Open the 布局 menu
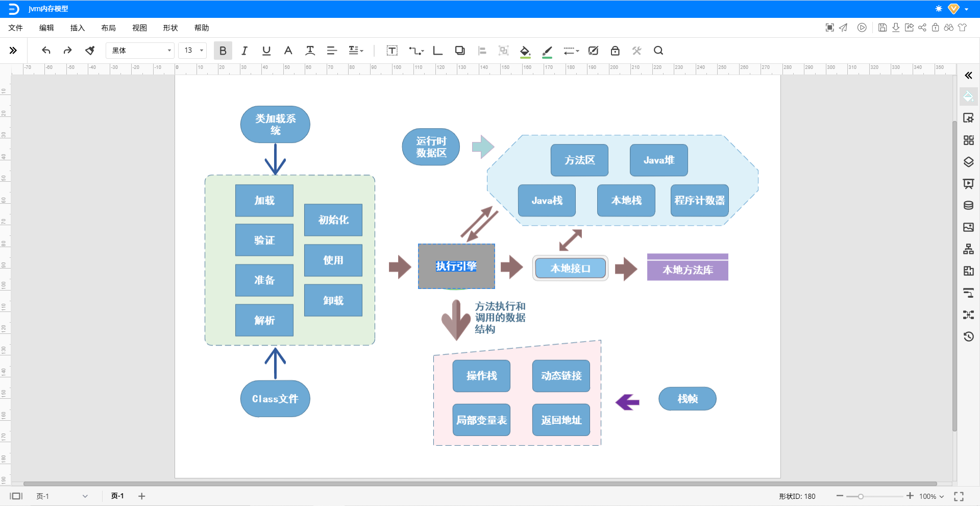This screenshot has width=980, height=506. (109, 28)
